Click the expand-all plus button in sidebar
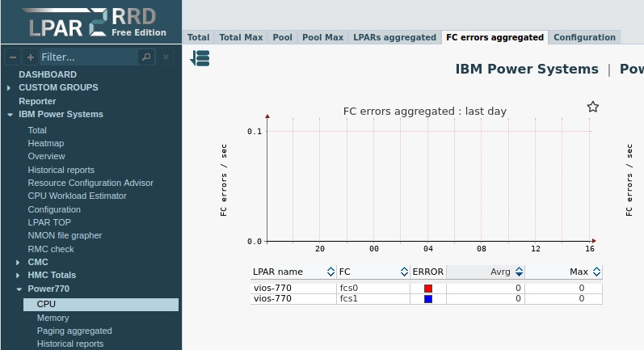Image resolution: width=644 pixels, height=350 pixels. 31,57
